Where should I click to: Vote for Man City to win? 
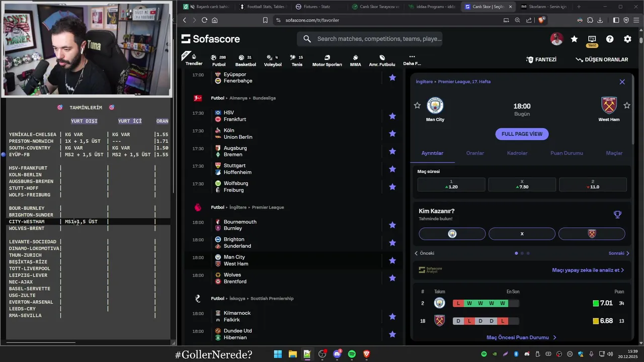pyautogui.click(x=452, y=234)
